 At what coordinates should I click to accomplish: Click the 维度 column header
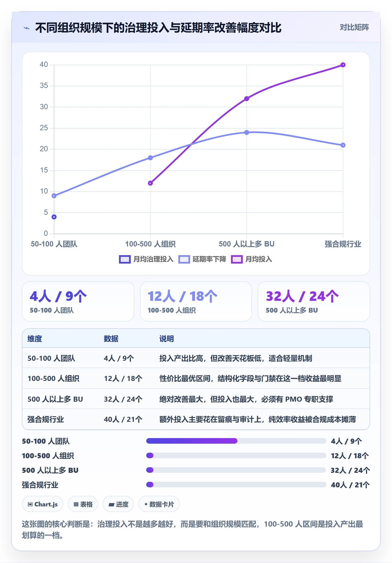35,339
